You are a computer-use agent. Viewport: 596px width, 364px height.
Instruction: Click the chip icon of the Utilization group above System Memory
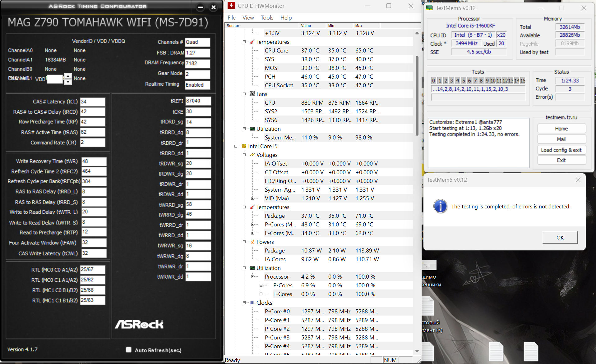(252, 129)
